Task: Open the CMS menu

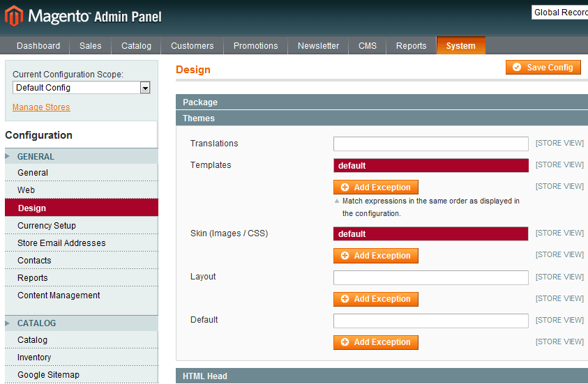Action: pyautogui.click(x=367, y=46)
